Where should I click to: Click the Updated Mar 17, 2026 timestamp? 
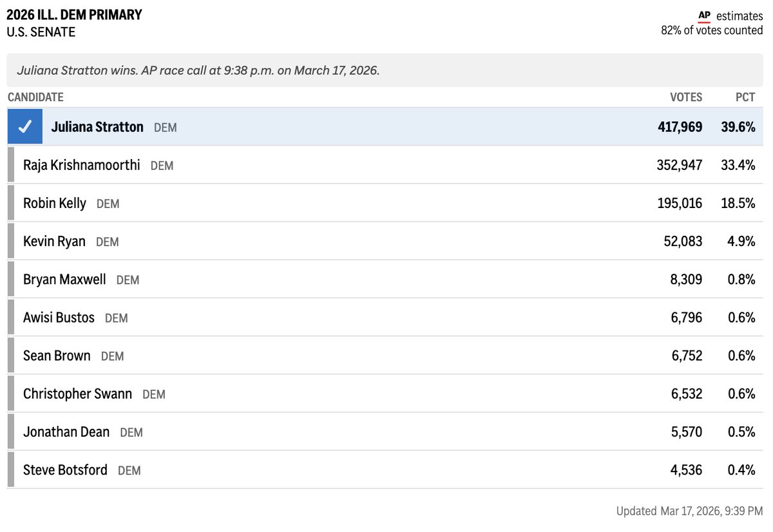(x=690, y=511)
